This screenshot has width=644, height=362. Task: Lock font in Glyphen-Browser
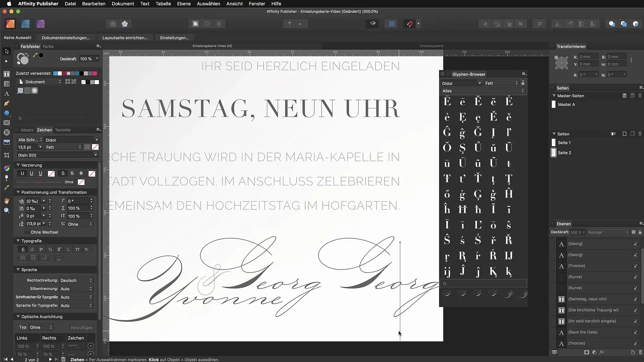[523, 83]
